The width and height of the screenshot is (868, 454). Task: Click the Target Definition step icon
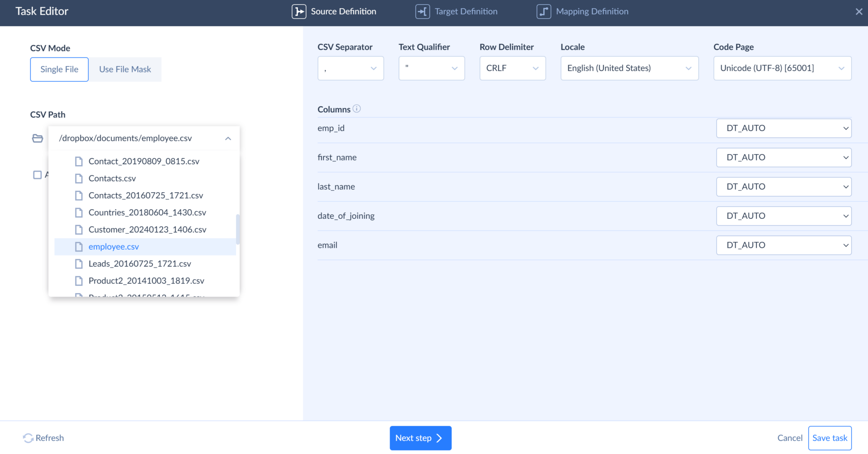pyautogui.click(x=422, y=11)
